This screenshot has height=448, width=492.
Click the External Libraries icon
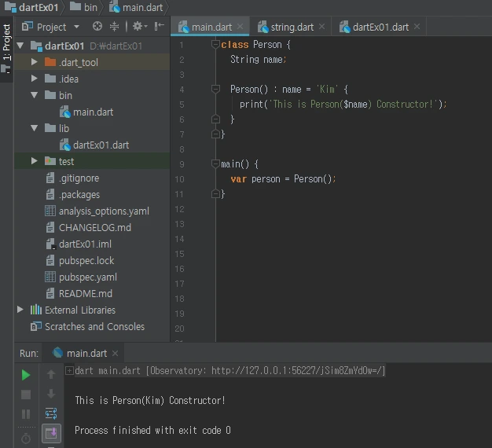(x=36, y=310)
